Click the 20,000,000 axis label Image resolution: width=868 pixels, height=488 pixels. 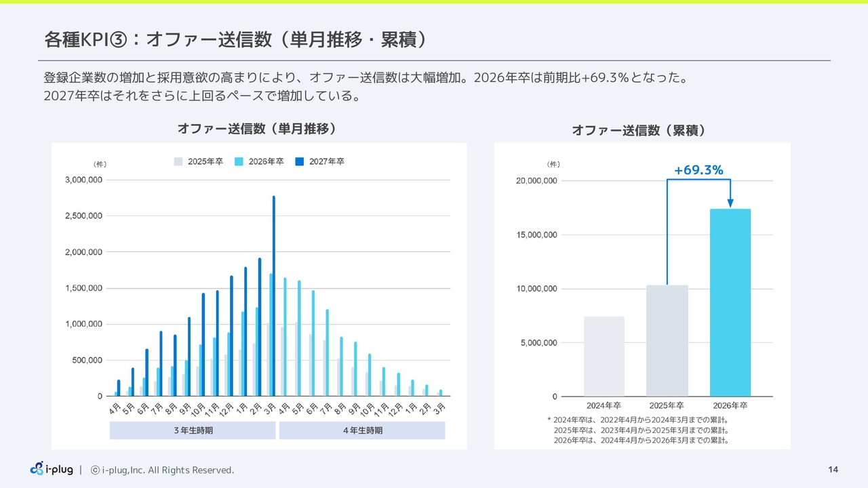(x=536, y=181)
